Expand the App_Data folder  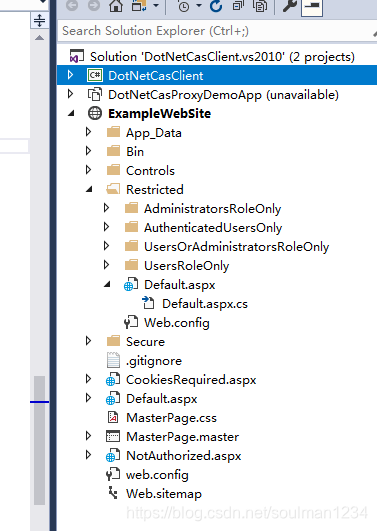click(88, 132)
